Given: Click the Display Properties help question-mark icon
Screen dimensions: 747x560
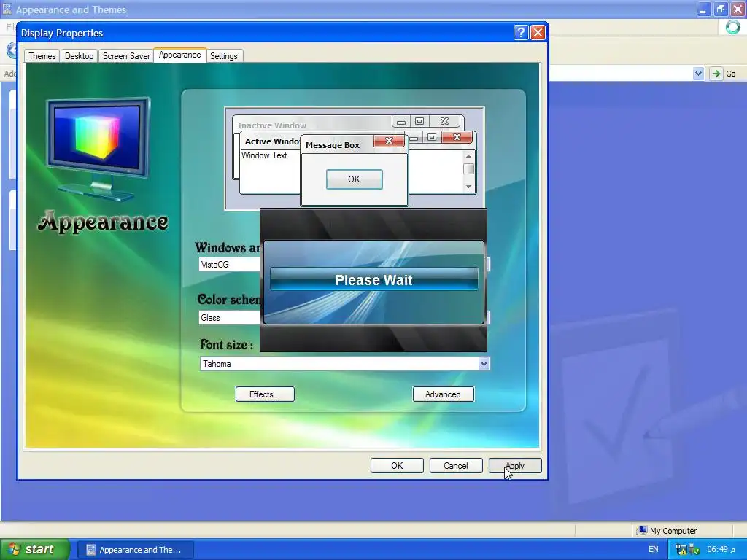Looking at the screenshot, I should coord(521,32).
